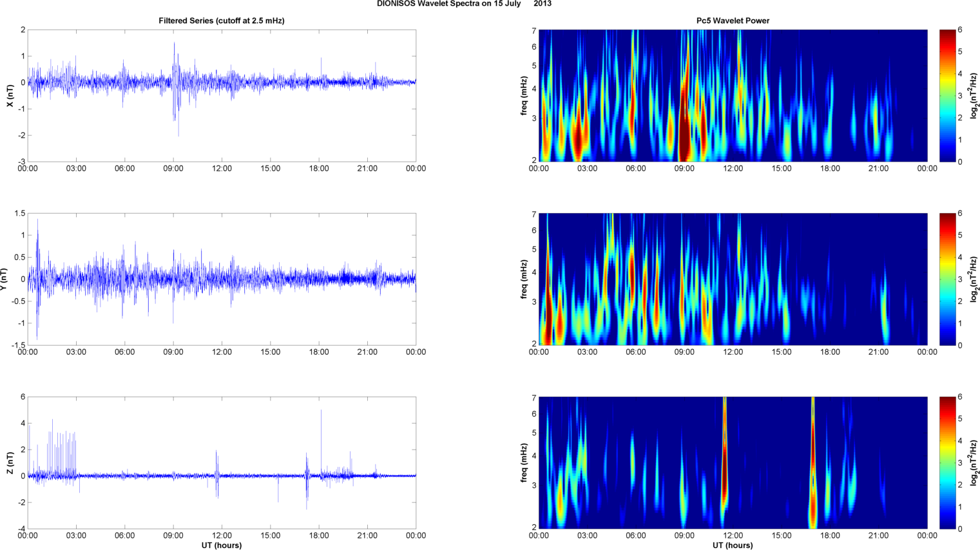The height and width of the screenshot is (550, 980).
Task: Select the 'Pc5 Wavelet Power' heading
Action: click(x=733, y=21)
